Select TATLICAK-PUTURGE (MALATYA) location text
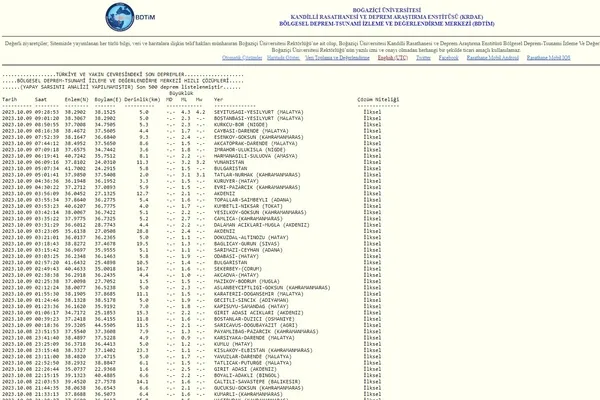Screen dimensions: 600x400 tap(253, 363)
